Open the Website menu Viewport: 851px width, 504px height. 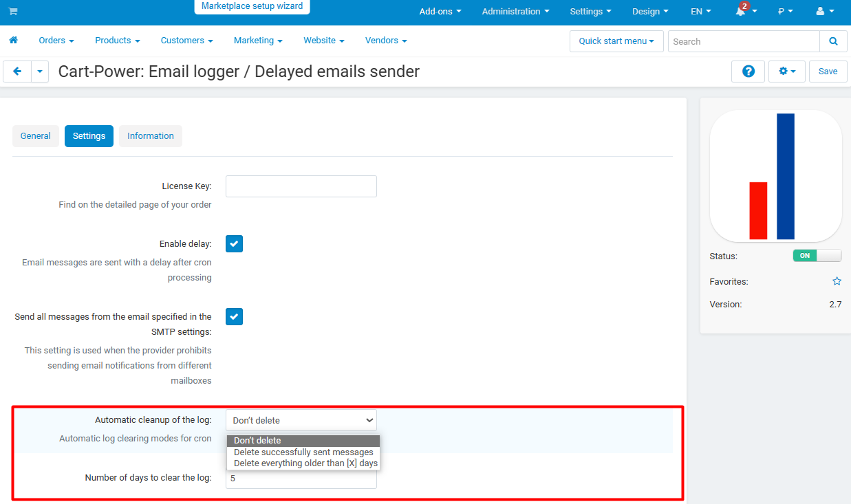pos(324,41)
